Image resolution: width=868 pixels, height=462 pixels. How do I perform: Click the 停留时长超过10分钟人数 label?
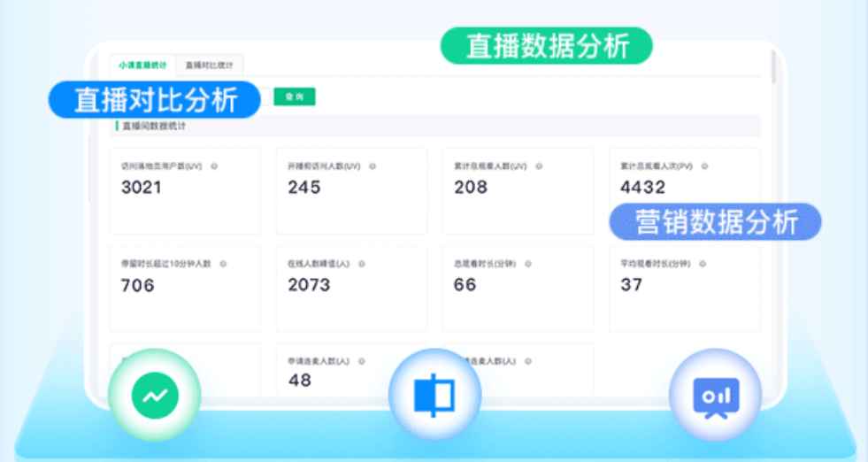(x=166, y=264)
